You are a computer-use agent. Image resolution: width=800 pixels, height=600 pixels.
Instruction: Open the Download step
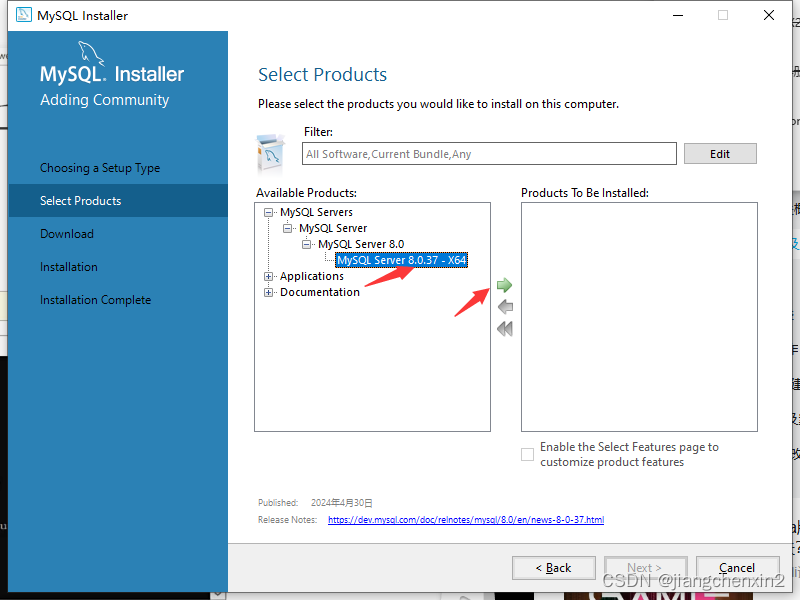67,234
